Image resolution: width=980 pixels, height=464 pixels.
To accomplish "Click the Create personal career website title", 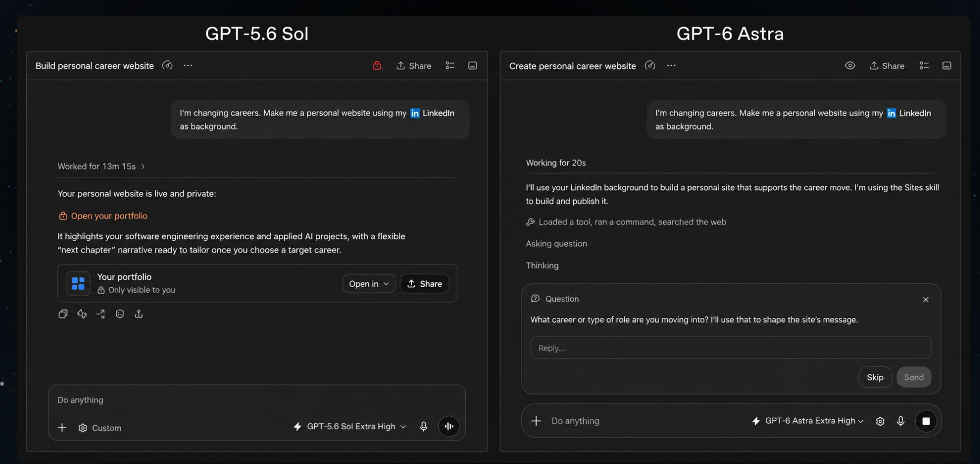I will tap(573, 66).
